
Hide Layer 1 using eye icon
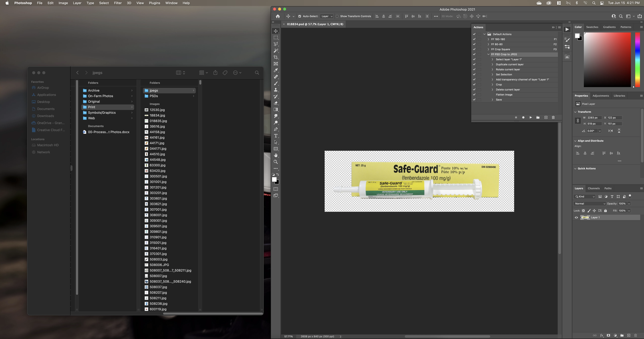tap(576, 217)
